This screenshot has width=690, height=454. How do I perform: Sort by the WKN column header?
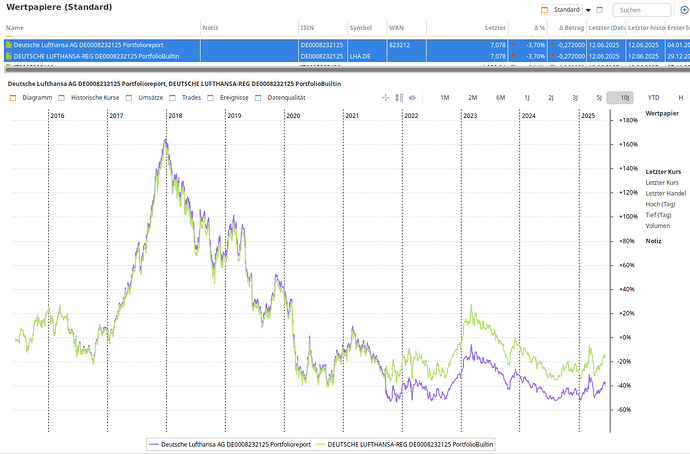(407, 28)
